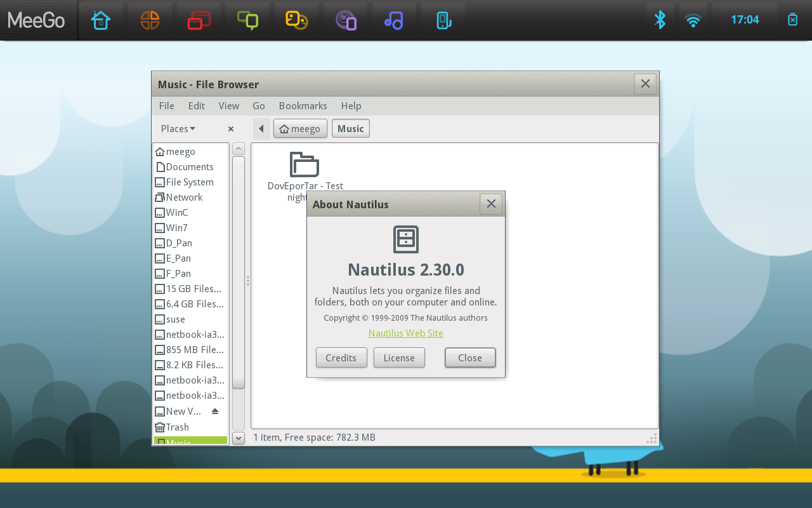The image size is (812, 508).
Task: Open the MeeGo home (myzone) panel icon
Action: pyautogui.click(x=101, y=20)
